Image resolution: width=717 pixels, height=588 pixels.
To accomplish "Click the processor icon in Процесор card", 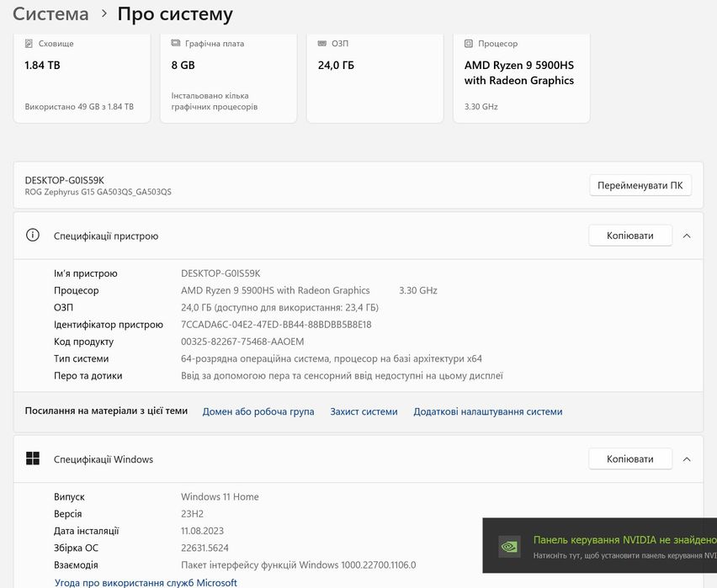I will 469,43.
